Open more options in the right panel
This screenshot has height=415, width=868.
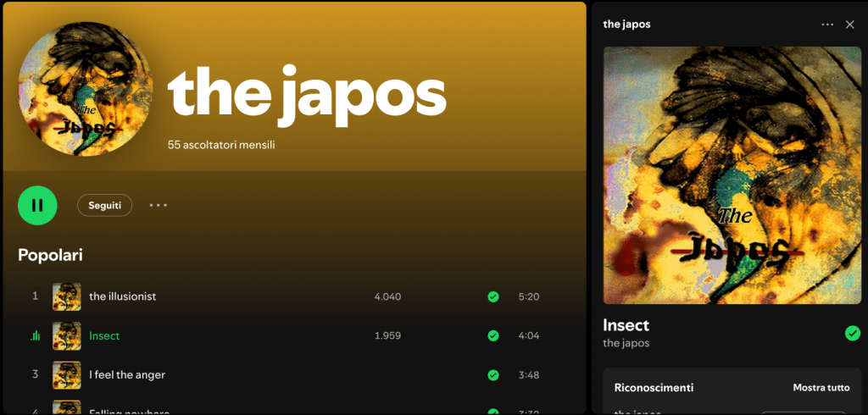827,25
